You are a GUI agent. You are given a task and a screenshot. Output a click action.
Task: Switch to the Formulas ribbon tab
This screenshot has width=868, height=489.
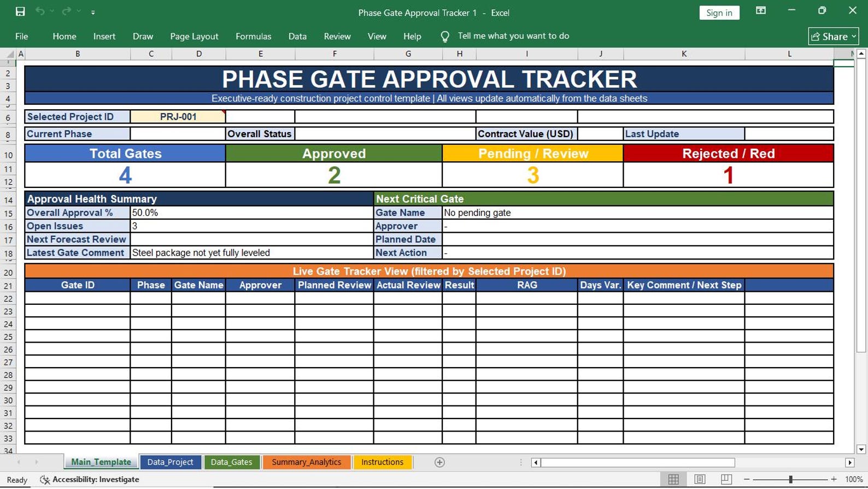pyautogui.click(x=253, y=36)
